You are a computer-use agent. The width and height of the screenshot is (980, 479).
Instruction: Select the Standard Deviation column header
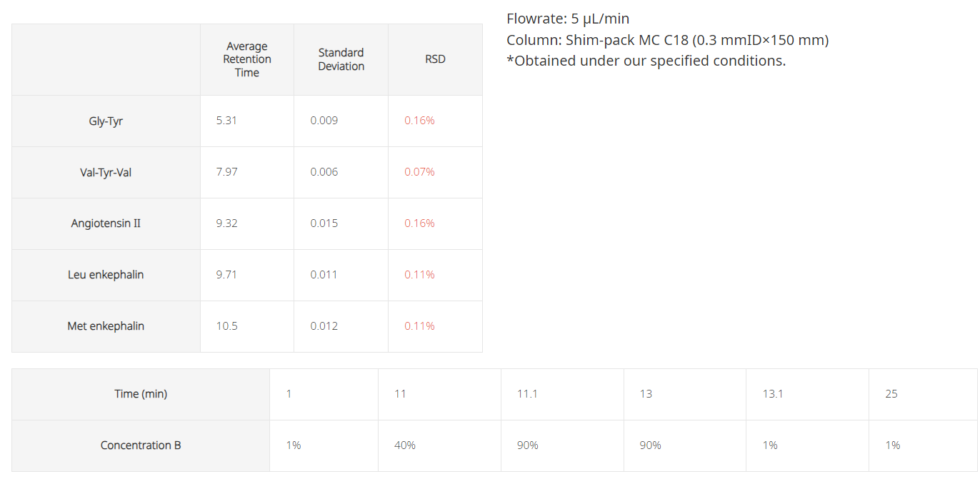[x=341, y=60]
